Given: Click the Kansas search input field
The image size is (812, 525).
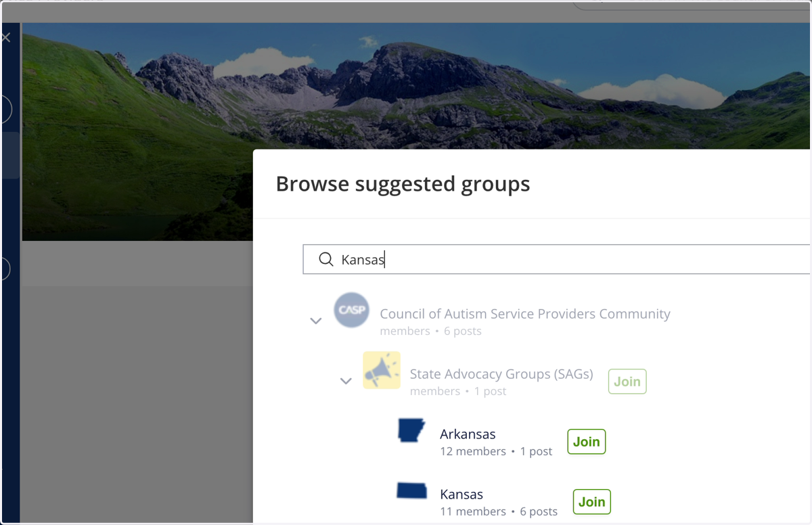Looking at the screenshot, I should [556, 260].
